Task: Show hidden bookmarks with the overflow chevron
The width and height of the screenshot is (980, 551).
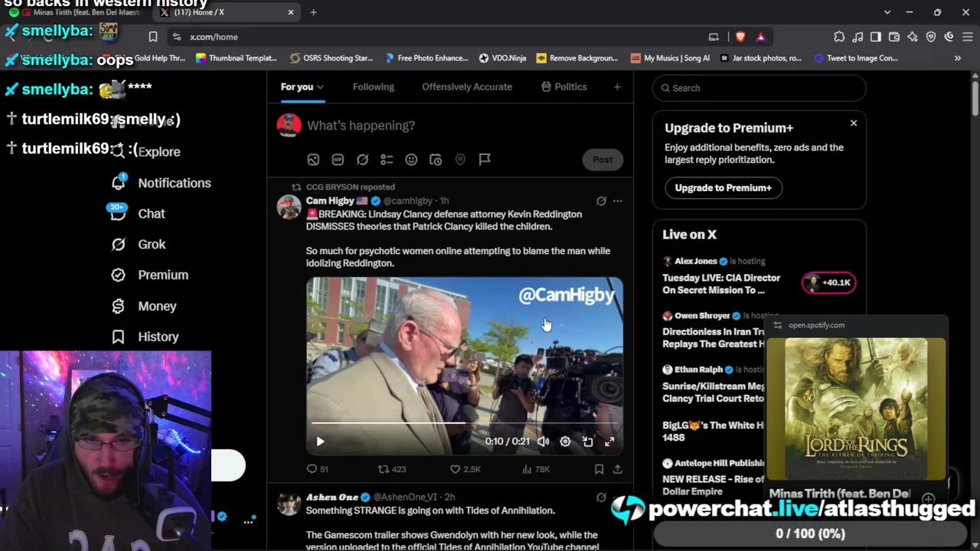Action: click(x=957, y=58)
